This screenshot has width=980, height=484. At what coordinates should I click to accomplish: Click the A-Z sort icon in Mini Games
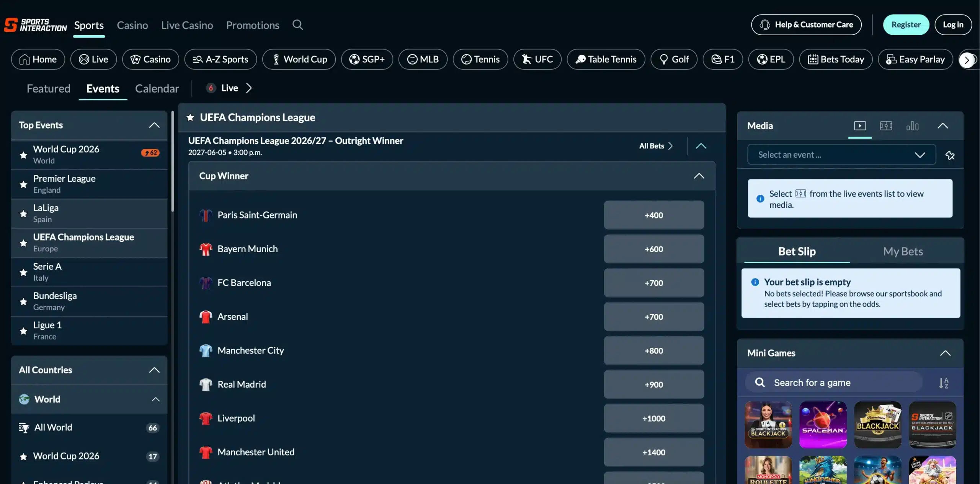tap(944, 383)
